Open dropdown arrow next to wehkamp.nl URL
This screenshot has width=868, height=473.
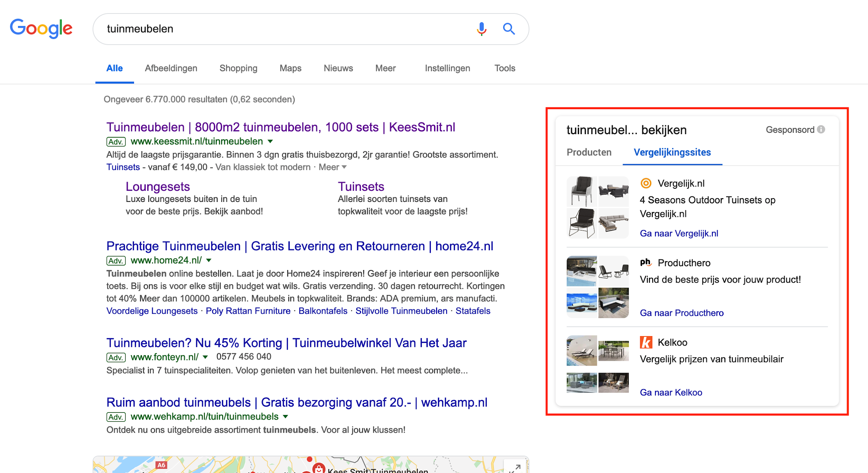(285, 417)
